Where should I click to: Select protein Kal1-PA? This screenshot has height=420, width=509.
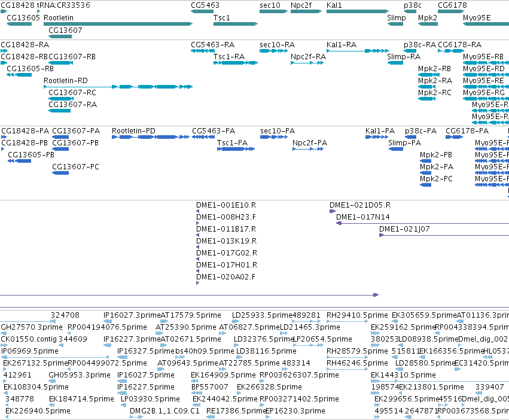click(377, 137)
